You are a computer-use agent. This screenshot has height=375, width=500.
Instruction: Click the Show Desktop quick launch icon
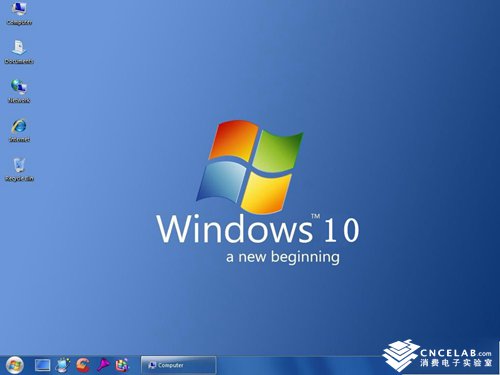pyautogui.click(x=43, y=365)
